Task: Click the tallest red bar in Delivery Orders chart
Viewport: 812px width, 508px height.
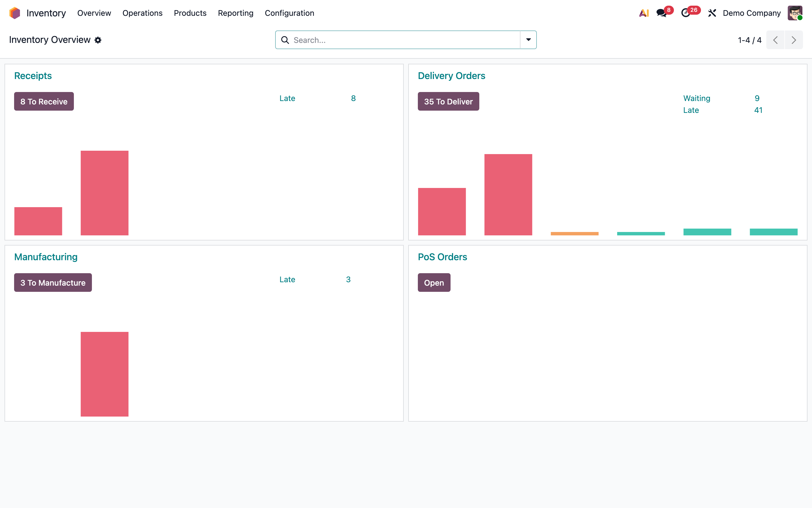Action: coord(508,194)
